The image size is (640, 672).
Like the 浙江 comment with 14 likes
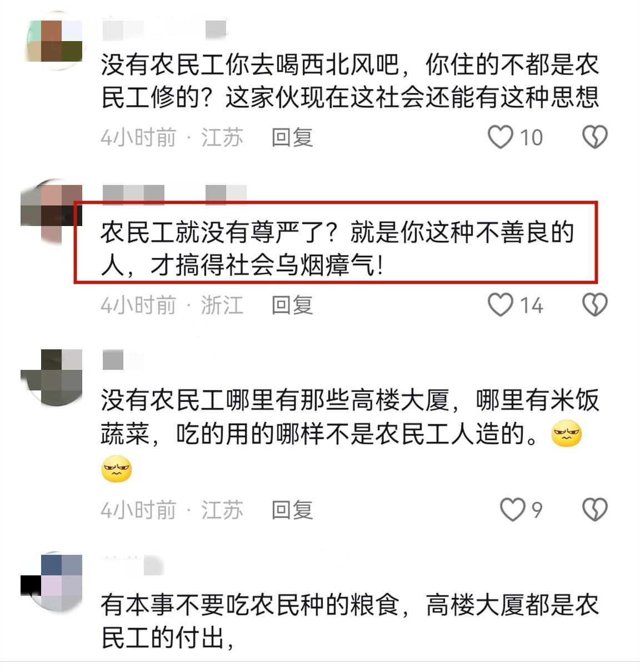point(500,305)
